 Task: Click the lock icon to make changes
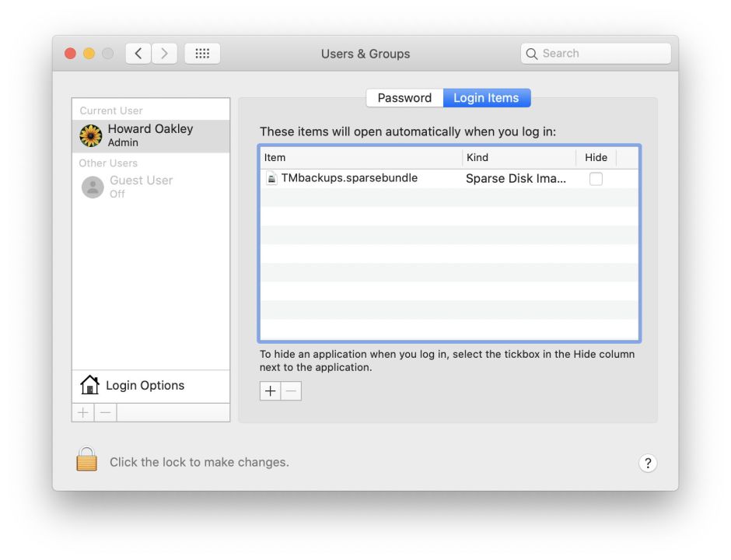[x=87, y=460]
